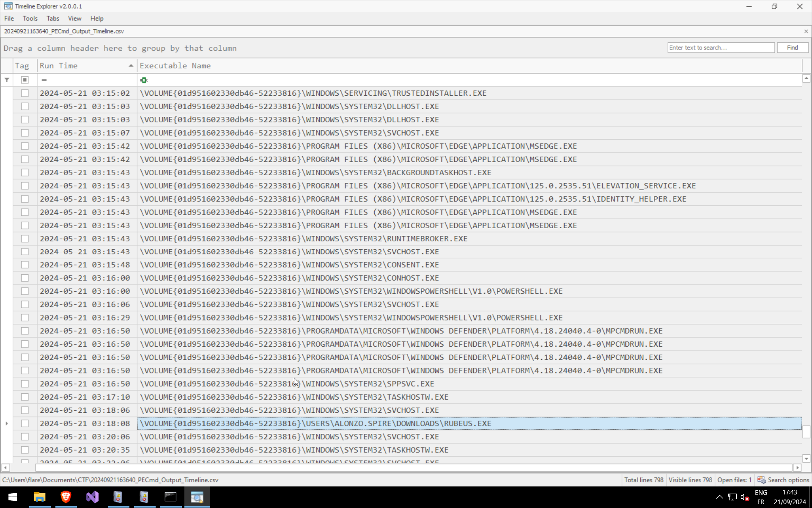This screenshot has width=812, height=508.
Task: Select the 03:16:00 POWERSHELL.EXE path cell
Action: (469, 291)
